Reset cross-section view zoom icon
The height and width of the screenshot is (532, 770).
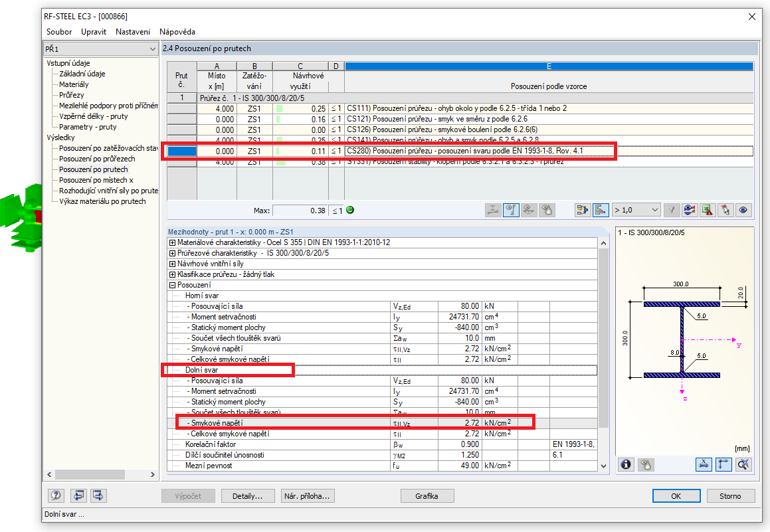743,464
